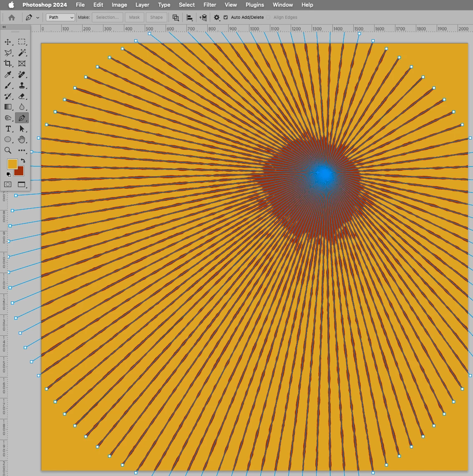The image size is (473, 476).
Task: Reset default foreground and background colors
Action: tap(8, 174)
